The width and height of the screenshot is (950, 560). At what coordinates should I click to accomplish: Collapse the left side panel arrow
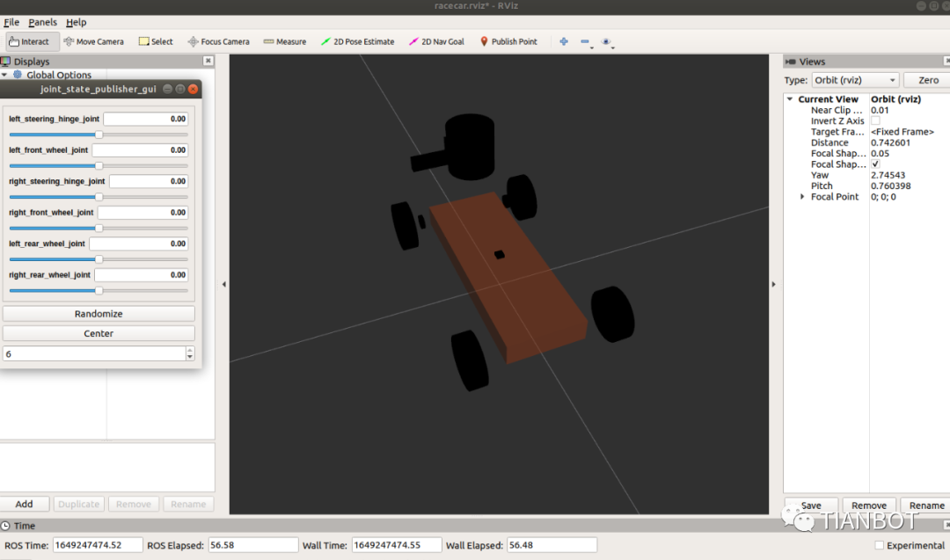[223, 284]
